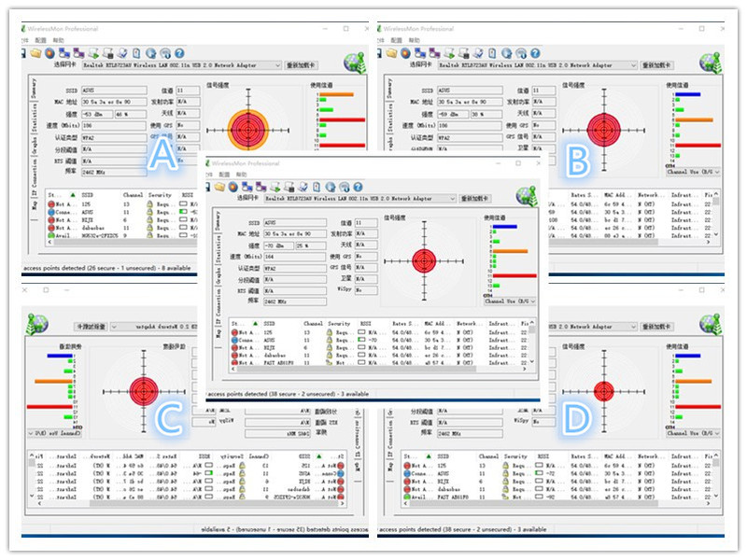Click blue channel 1 bar in window B chart
The height and width of the screenshot is (560, 747).
(x=688, y=95)
